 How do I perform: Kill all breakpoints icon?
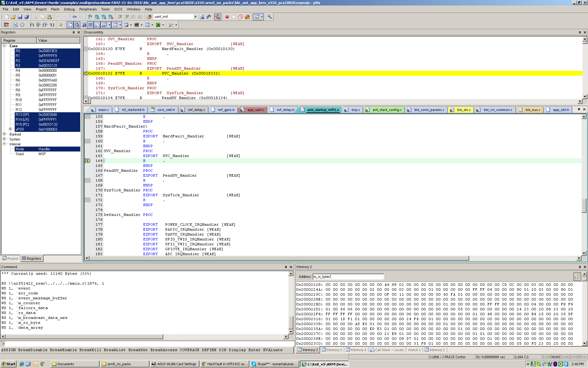pos(247,17)
